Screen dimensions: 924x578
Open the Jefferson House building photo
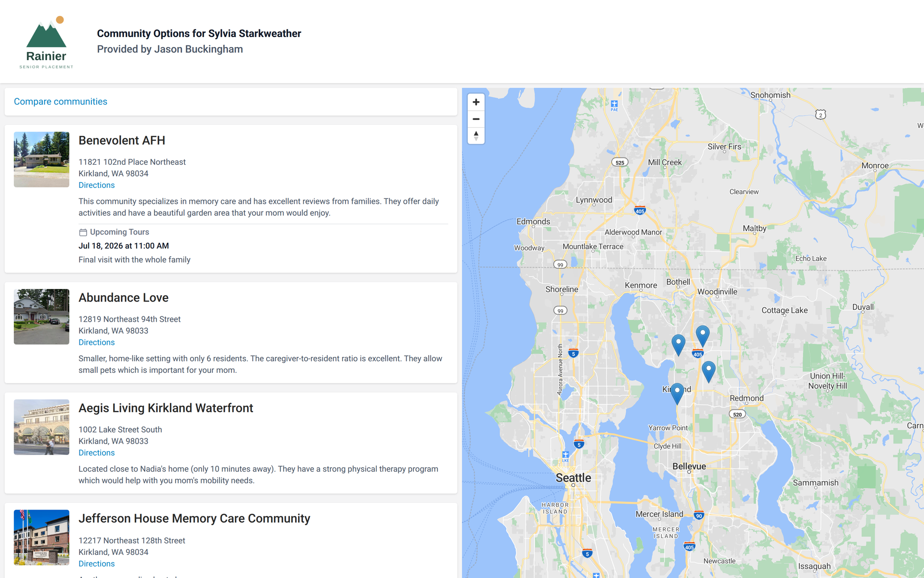(x=41, y=538)
